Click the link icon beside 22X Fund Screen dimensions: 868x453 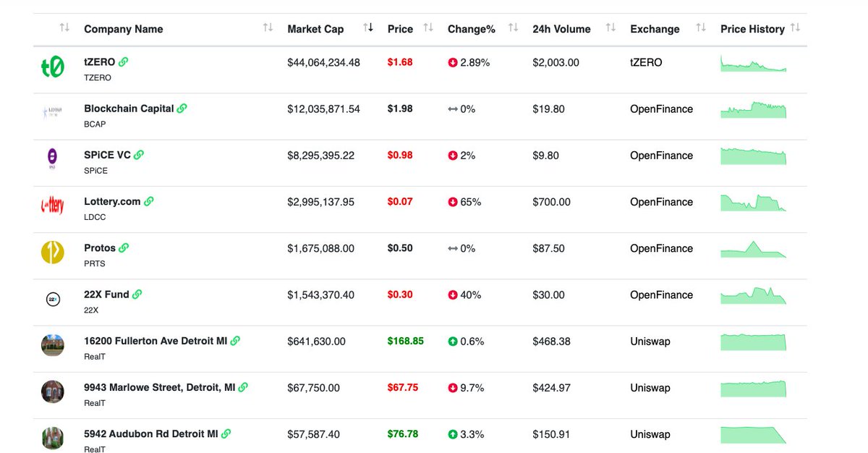coord(137,295)
